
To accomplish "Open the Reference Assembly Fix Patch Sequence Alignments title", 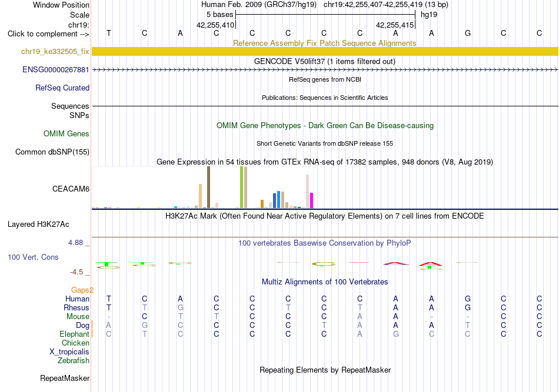I will (324, 43).
